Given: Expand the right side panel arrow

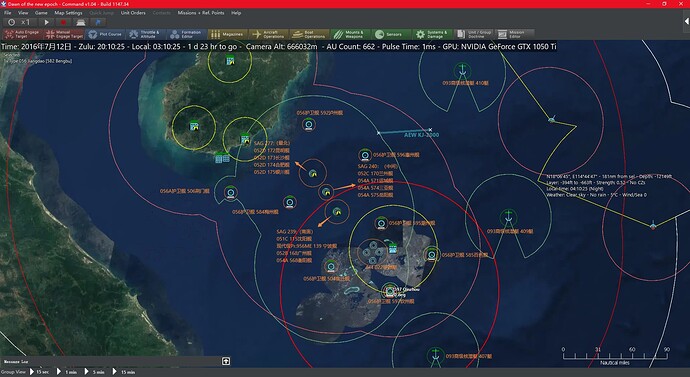Looking at the screenshot, I should 686,21.
